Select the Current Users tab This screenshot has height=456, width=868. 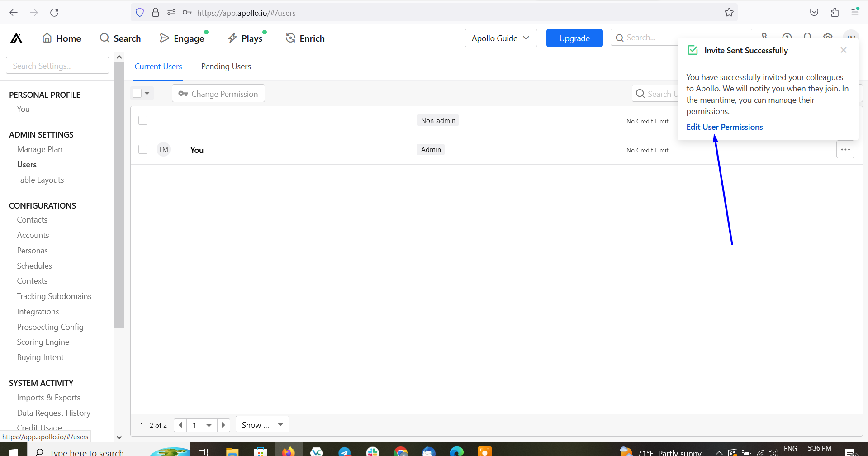[x=158, y=66]
